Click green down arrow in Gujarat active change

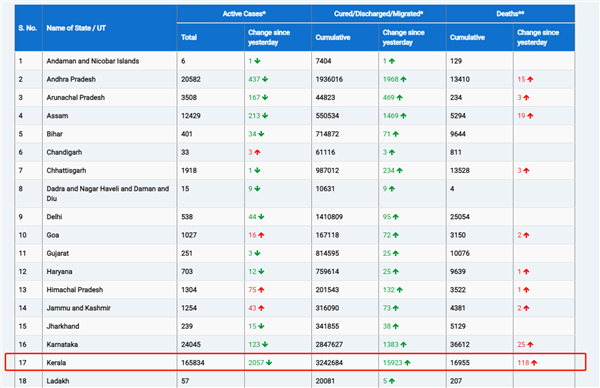pos(258,253)
